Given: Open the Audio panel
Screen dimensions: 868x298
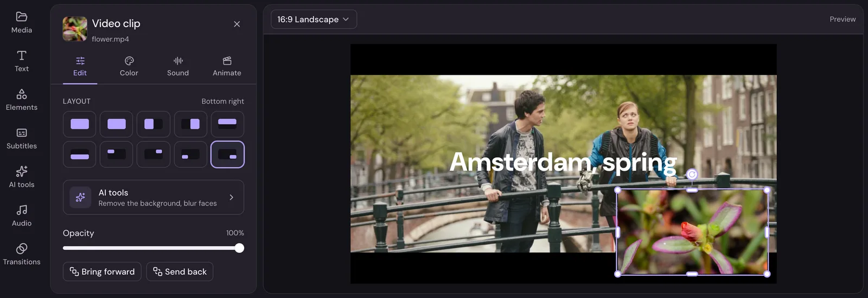Looking at the screenshot, I should [22, 216].
